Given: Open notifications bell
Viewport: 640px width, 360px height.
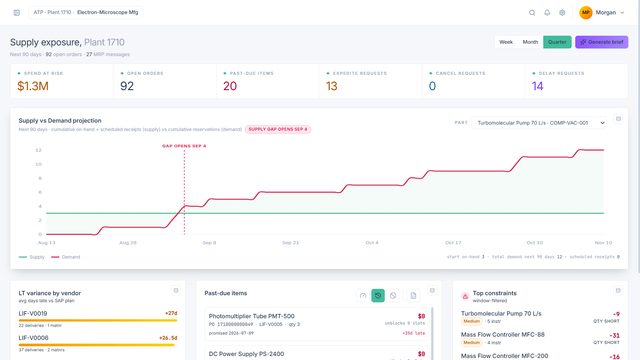Looking at the screenshot, I should 547,13.
